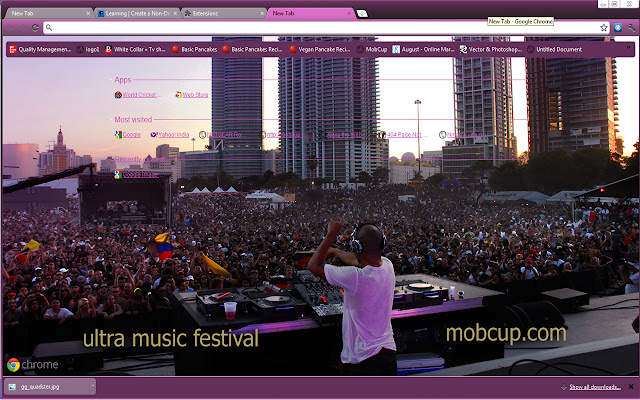640x400 pixels.
Task: Collapse the Most visited section heading
Action: 133,120
